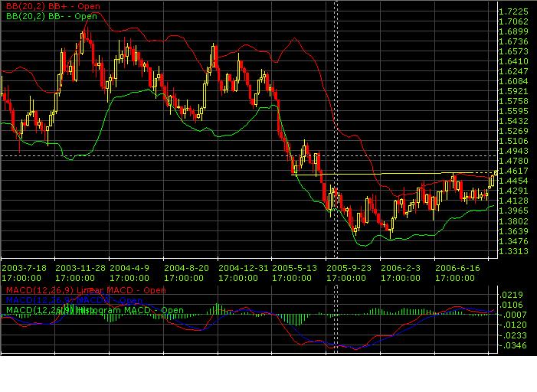The image size is (537, 392).
Task: Click the 1.3802 price level
Action: 513,221
